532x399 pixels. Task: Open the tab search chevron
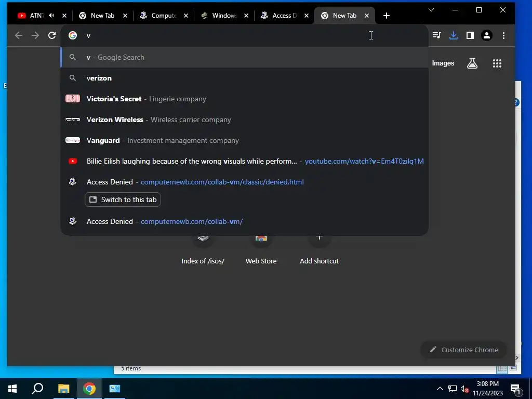click(x=431, y=10)
